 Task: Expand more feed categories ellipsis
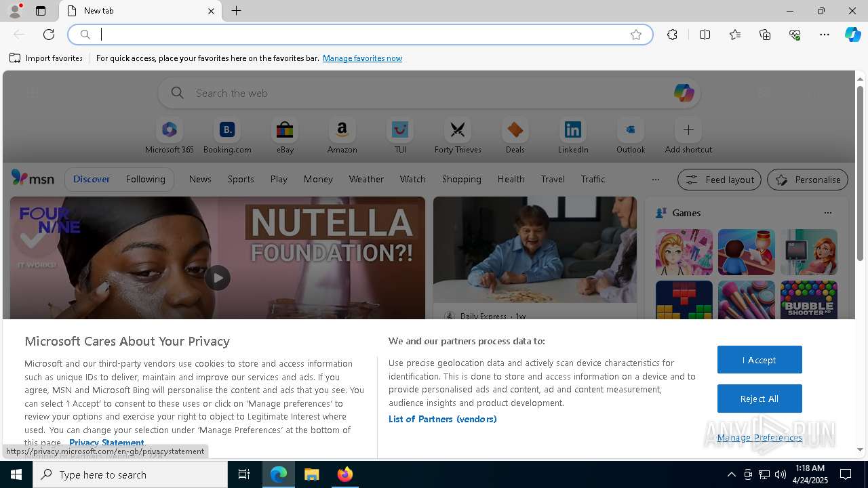pyautogui.click(x=655, y=180)
